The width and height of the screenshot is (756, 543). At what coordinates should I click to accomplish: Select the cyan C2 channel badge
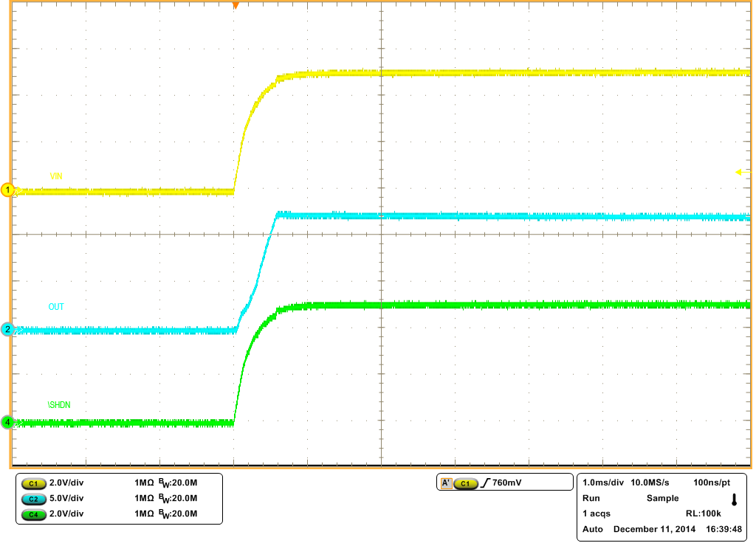click(x=32, y=499)
